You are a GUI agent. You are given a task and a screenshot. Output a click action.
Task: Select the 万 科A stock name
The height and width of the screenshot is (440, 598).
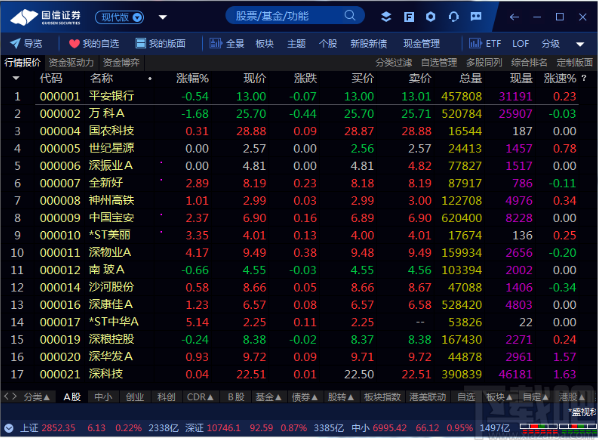(x=107, y=114)
